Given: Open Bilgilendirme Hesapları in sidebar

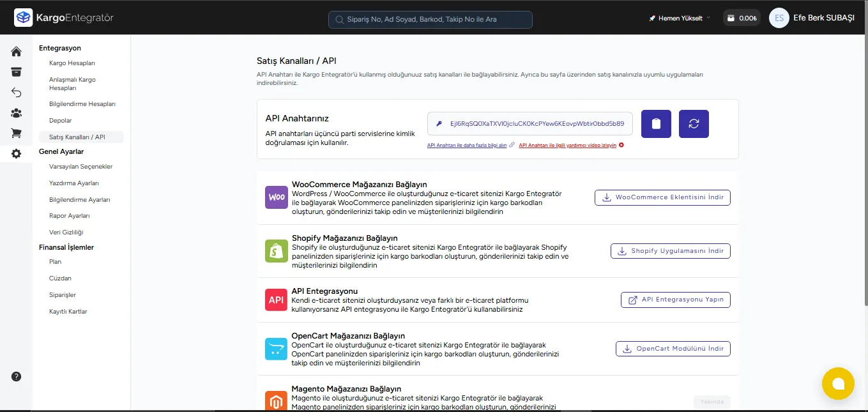Looking at the screenshot, I should click(x=82, y=104).
